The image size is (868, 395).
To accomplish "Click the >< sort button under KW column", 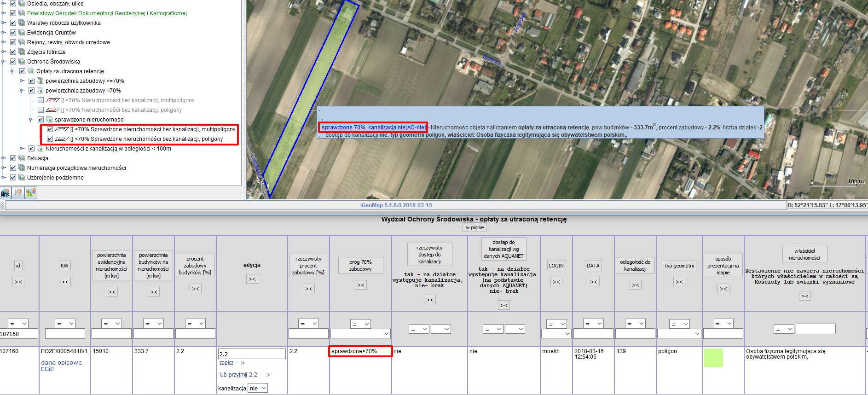I will 65,282.
